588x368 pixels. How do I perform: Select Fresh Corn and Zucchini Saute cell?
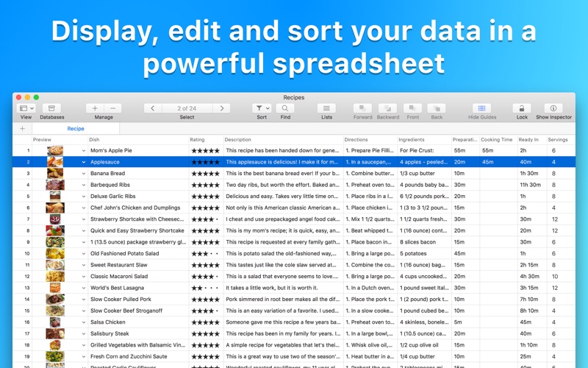pyautogui.click(x=138, y=356)
